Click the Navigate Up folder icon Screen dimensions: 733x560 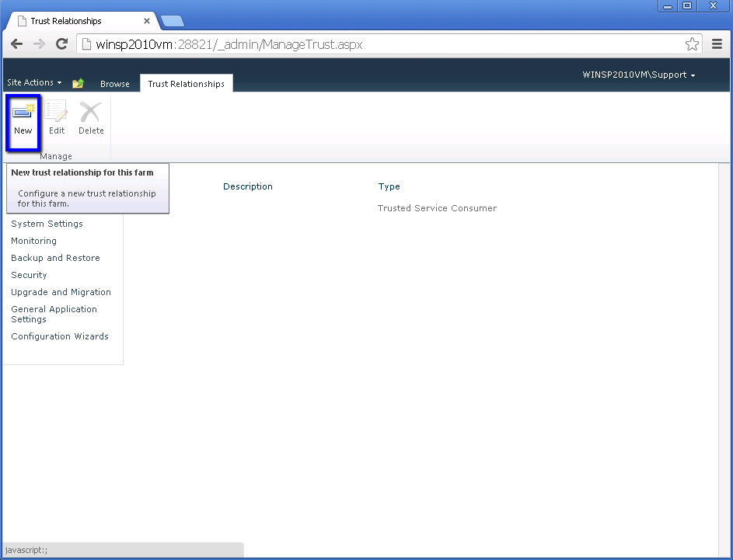78,83
